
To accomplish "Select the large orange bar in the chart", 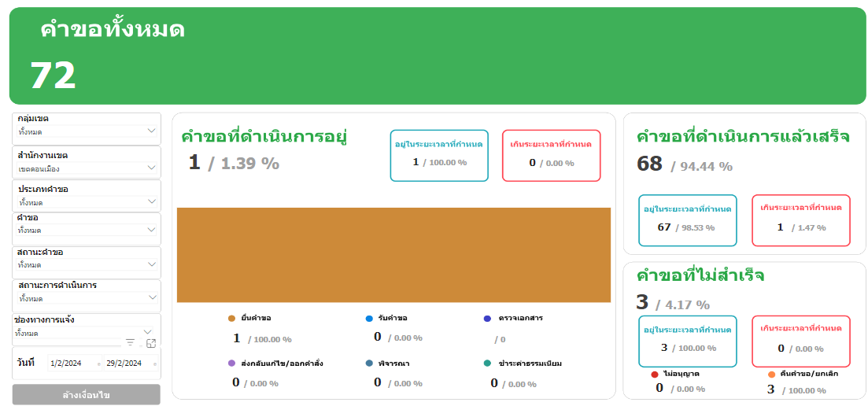I will point(393,255).
